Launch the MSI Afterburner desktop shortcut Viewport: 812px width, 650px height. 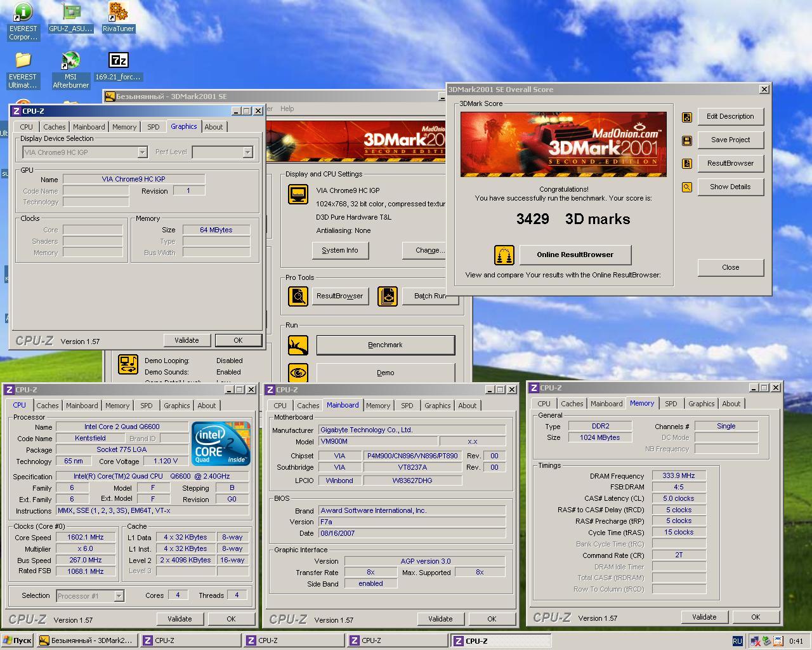pyautogui.click(x=70, y=70)
